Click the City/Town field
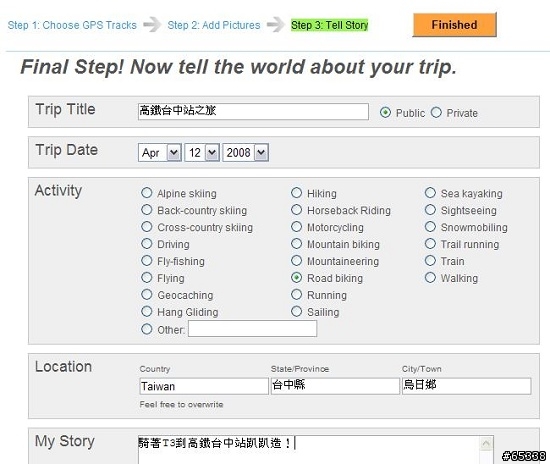 [x=467, y=386]
